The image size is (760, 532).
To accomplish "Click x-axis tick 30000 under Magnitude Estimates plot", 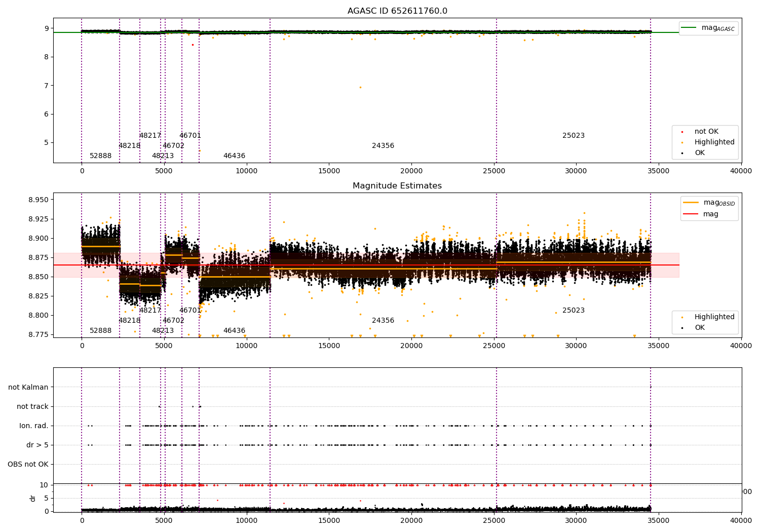I will click(x=577, y=346).
